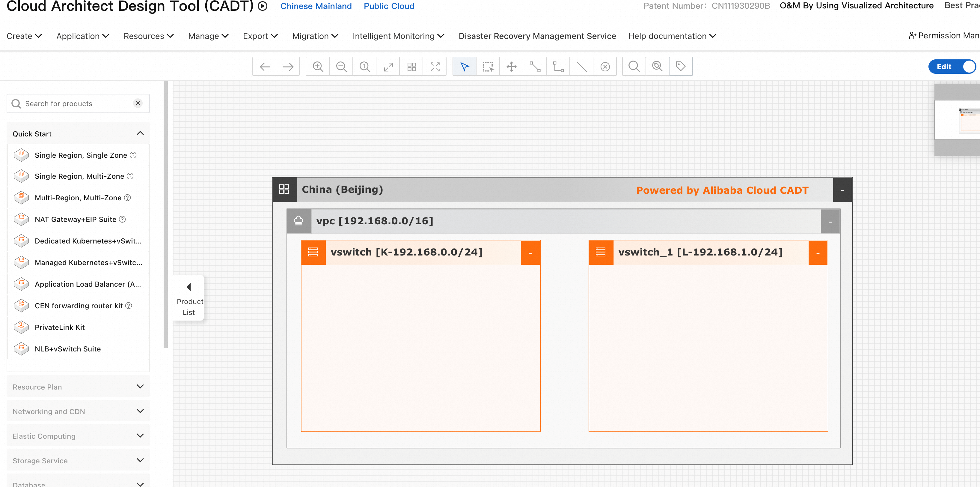Open the Help documentation menu
The image size is (980, 487).
click(x=672, y=36)
